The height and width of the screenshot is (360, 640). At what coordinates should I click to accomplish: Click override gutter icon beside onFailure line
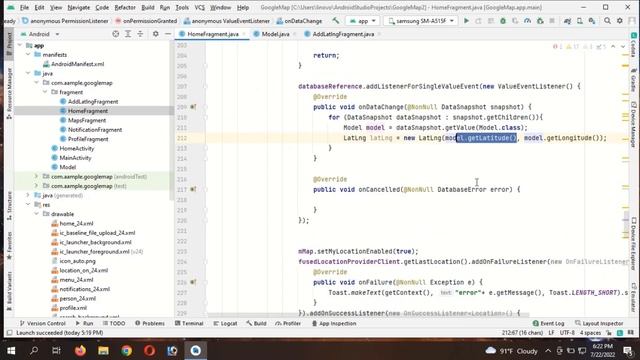click(193, 282)
